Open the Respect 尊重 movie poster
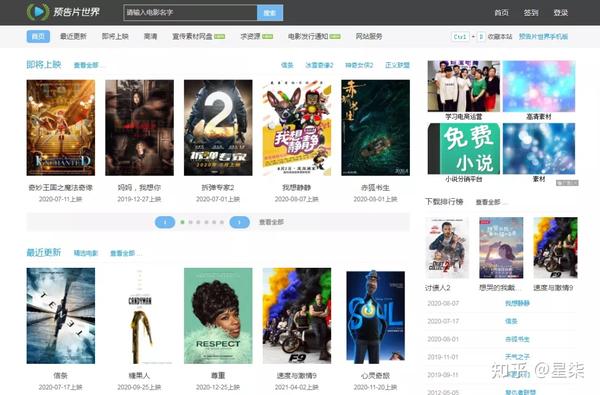Image resolution: width=600 pixels, height=395 pixels. [218, 316]
